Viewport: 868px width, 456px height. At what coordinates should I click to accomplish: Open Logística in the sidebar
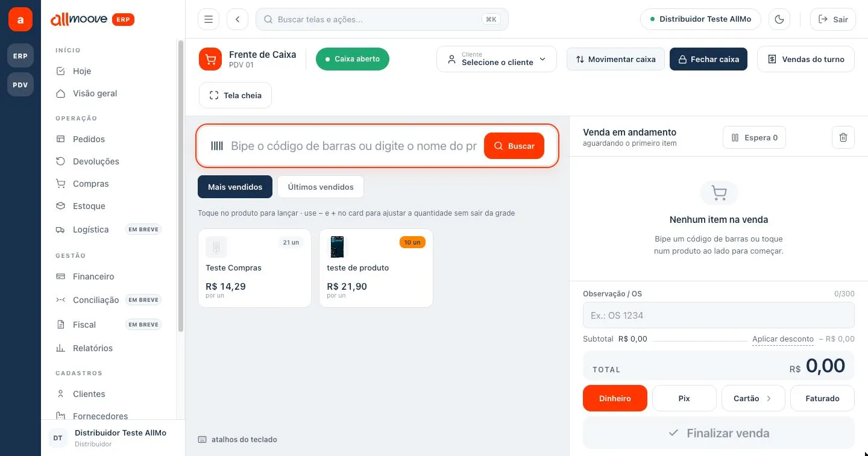click(x=108, y=230)
